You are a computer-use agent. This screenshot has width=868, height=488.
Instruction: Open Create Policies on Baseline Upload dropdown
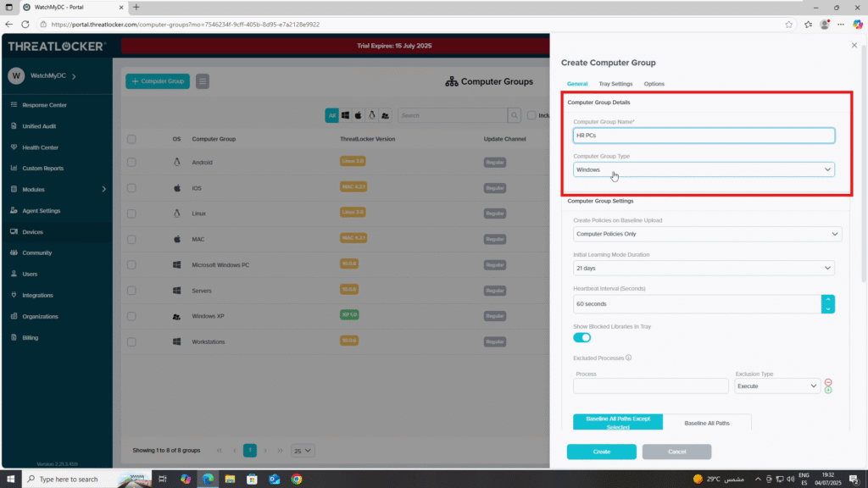click(707, 234)
